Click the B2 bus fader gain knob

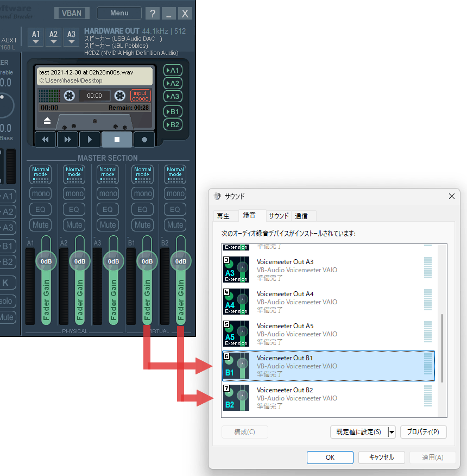pyautogui.click(x=181, y=261)
